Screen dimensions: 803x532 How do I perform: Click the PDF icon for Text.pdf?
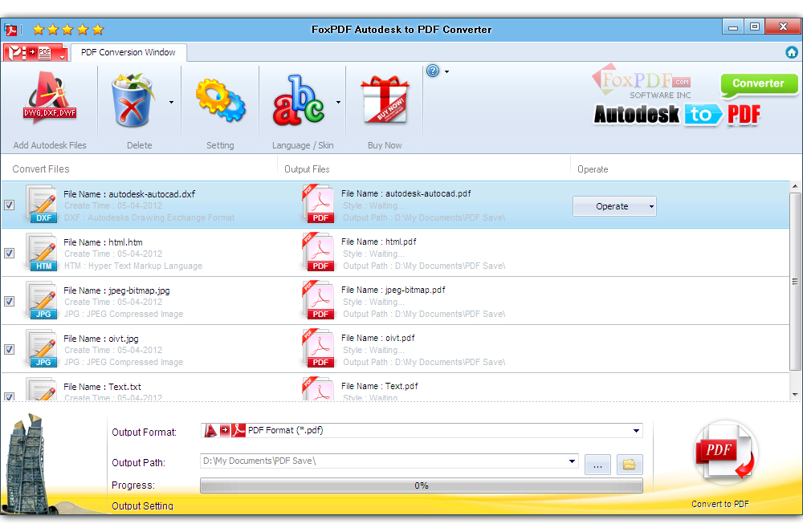[x=319, y=388]
